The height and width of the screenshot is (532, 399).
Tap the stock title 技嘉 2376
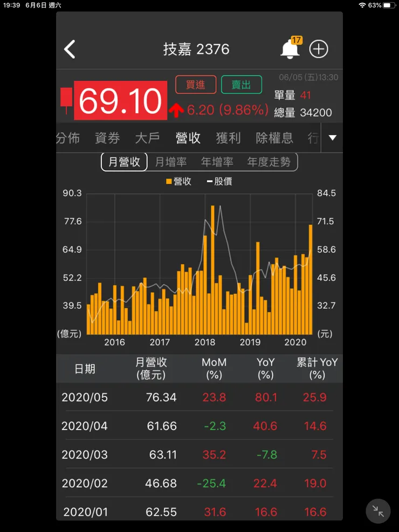pos(196,49)
